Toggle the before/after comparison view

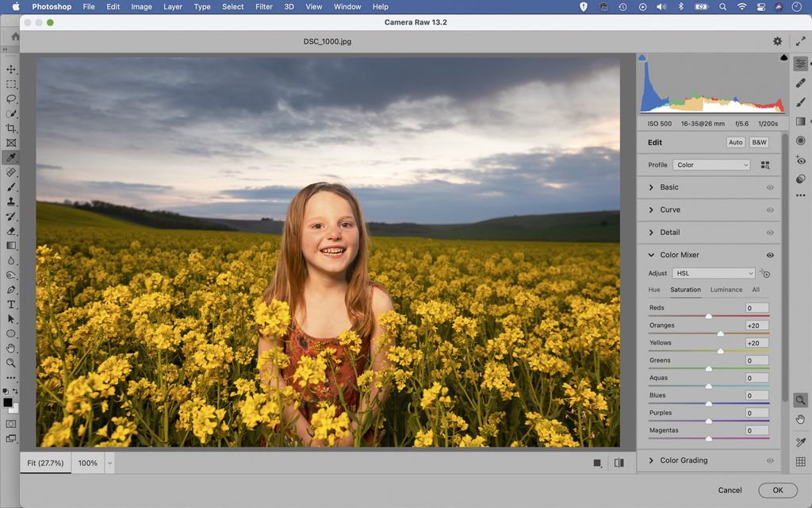click(x=619, y=461)
